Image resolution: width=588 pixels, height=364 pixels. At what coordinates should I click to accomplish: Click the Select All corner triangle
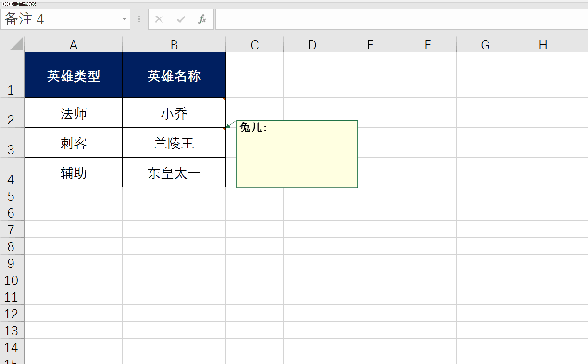(16, 45)
